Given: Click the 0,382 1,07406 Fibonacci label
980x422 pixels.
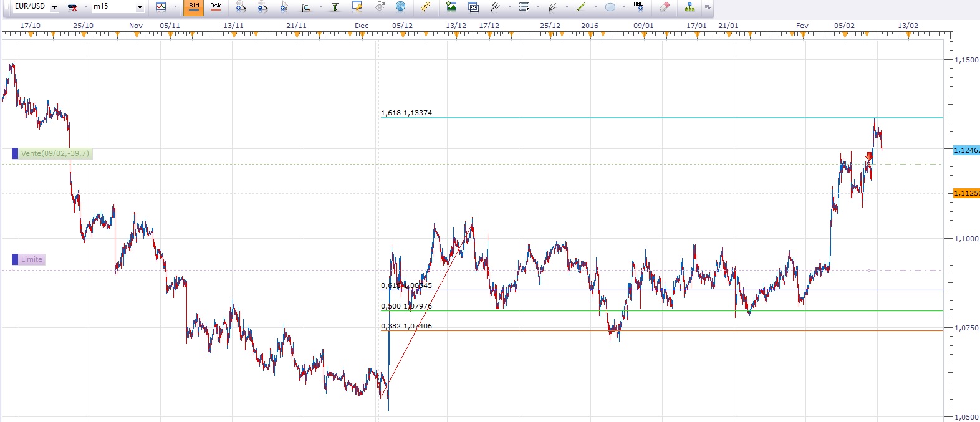Looking at the screenshot, I should coord(406,326).
